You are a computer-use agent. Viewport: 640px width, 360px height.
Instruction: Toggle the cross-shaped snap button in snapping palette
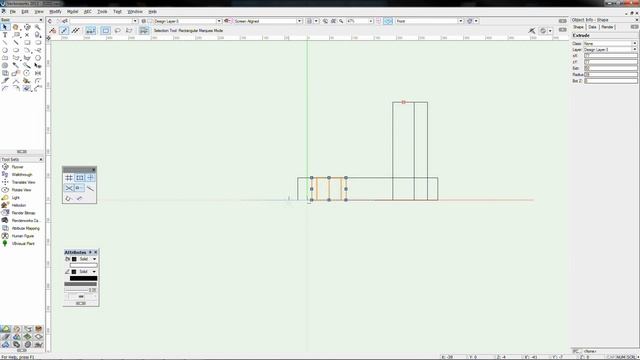click(x=90, y=178)
